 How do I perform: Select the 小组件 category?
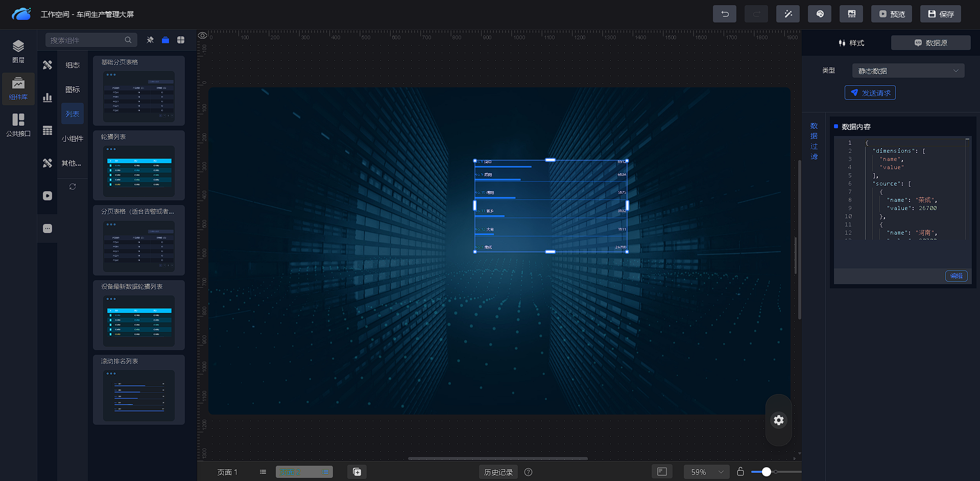(73, 139)
